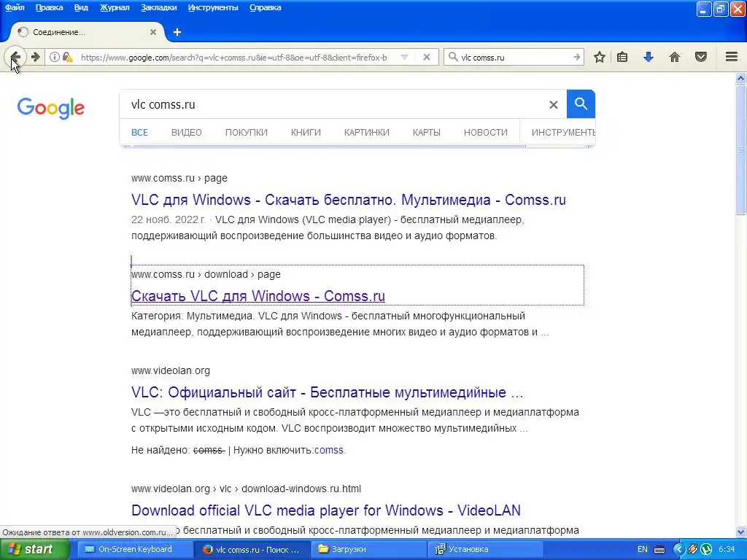The height and width of the screenshot is (560, 747).
Task: Click the EN language indicator
Action: pos(642,550)
